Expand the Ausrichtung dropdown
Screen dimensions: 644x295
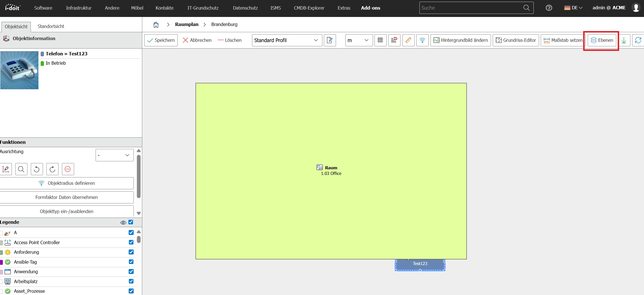tap(115, 155)
